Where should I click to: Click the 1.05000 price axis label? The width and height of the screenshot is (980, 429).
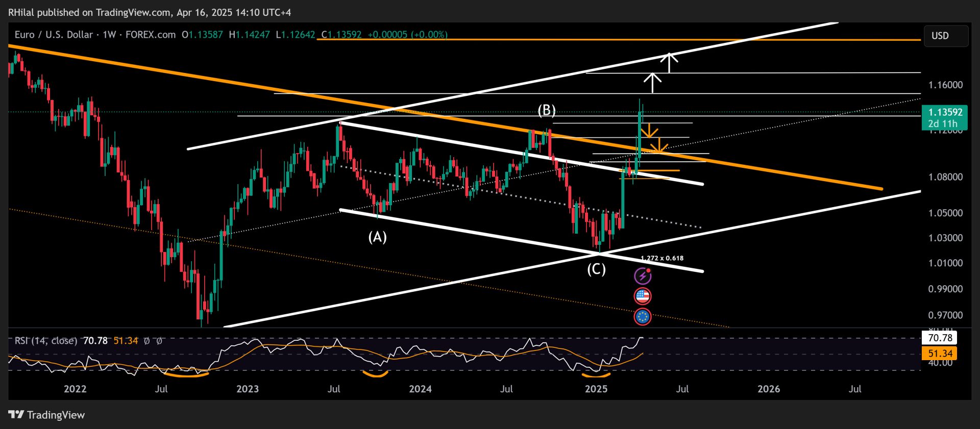point(945,213)
